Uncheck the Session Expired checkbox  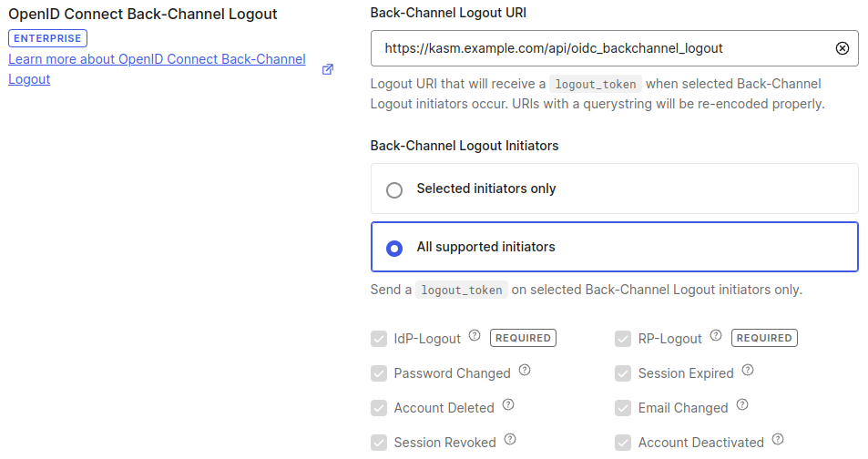point(623,373)
